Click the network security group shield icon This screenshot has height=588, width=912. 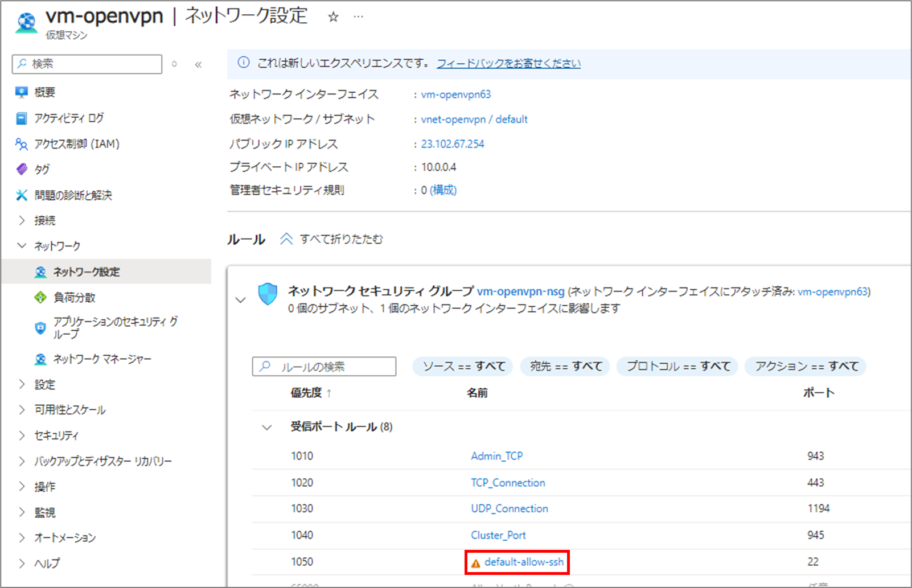coord(268,294)
